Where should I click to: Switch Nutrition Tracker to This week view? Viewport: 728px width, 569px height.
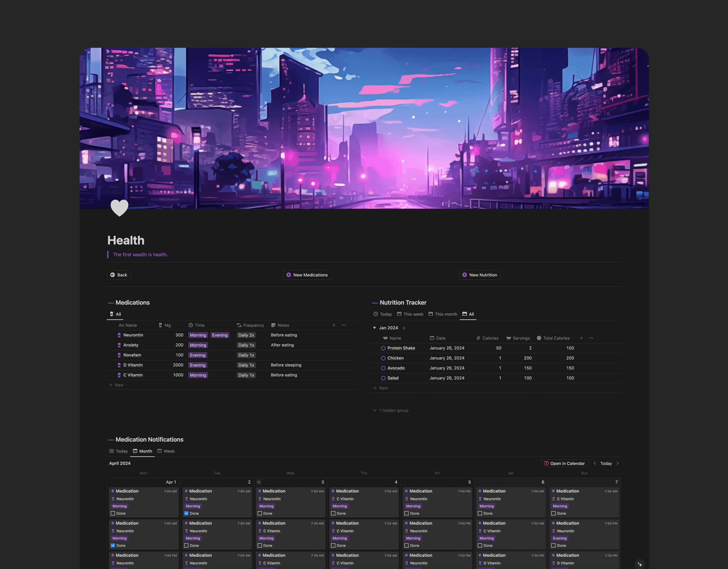click(410, 314)
